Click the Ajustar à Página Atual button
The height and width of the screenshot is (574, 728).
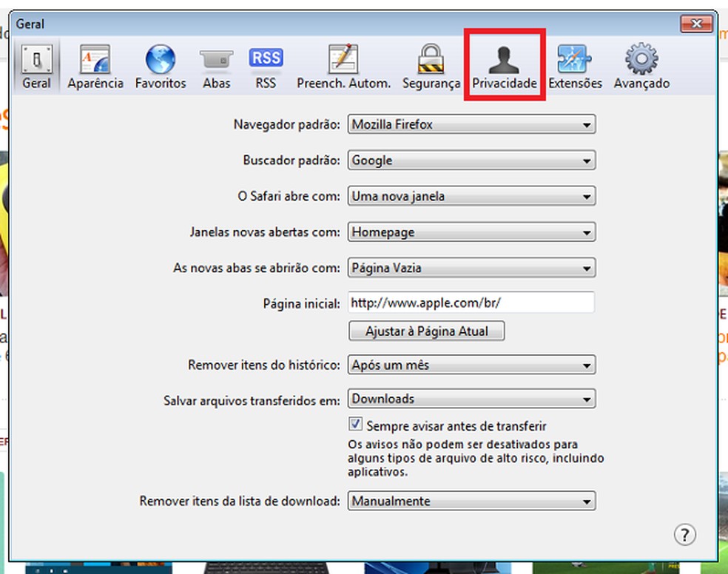(427, 331)
